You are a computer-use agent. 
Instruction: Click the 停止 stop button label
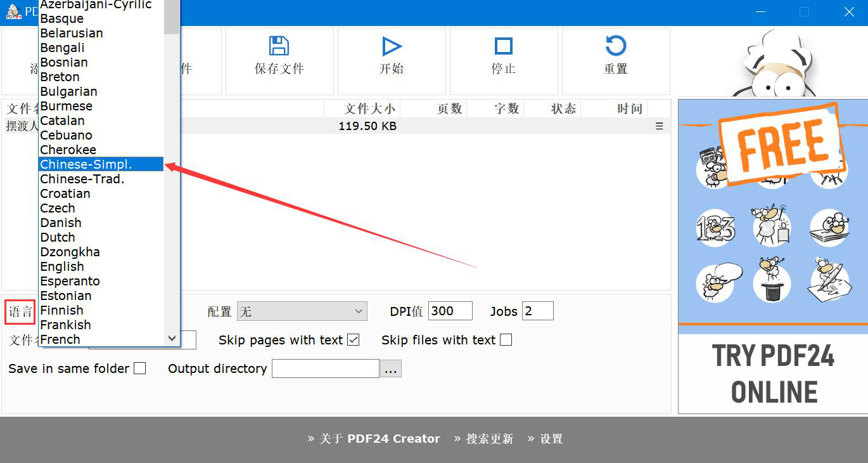click(504, 68)
